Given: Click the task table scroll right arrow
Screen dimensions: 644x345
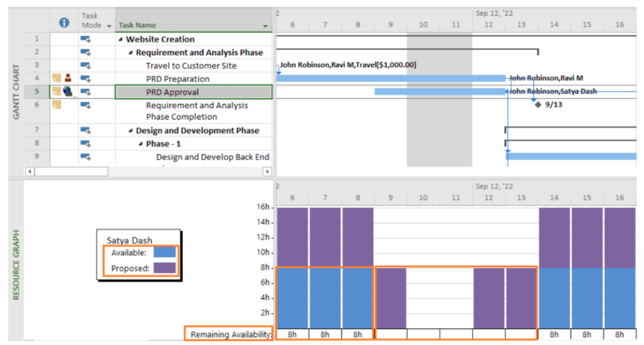Looking at the screenshot, I should [267, 171].
